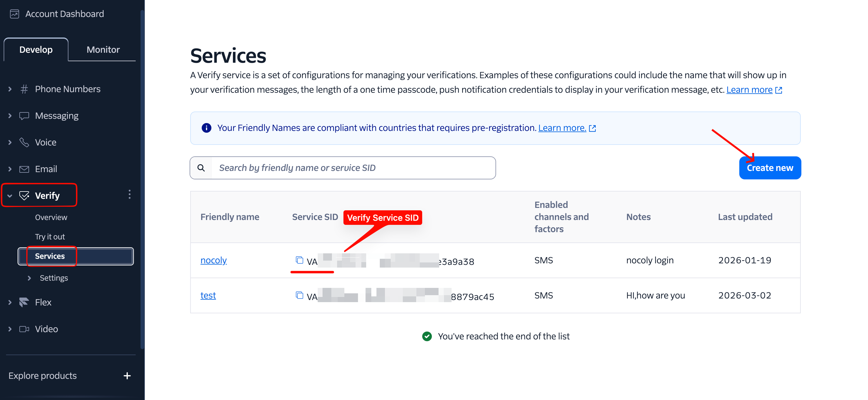The width and height of the screenshot is (868, 400).
Task: Copy the test Service SID
Action: pyautogui.click(x=299, y=295)
